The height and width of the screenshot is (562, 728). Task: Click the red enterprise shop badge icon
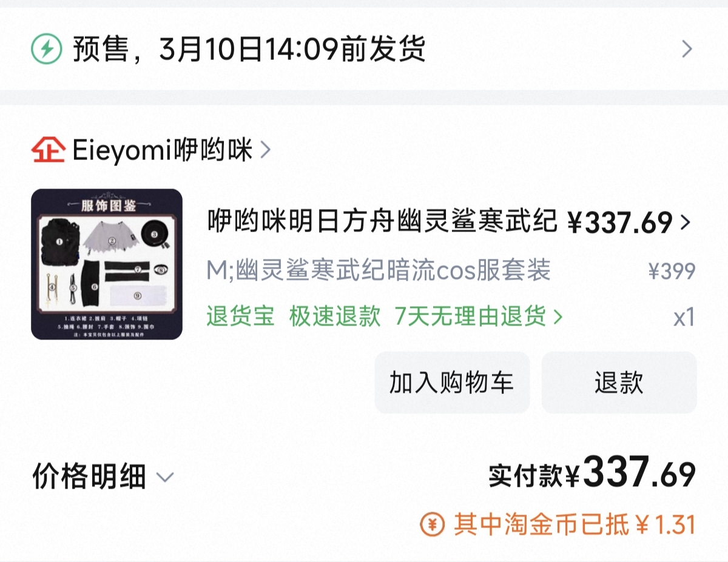point(48,150)
